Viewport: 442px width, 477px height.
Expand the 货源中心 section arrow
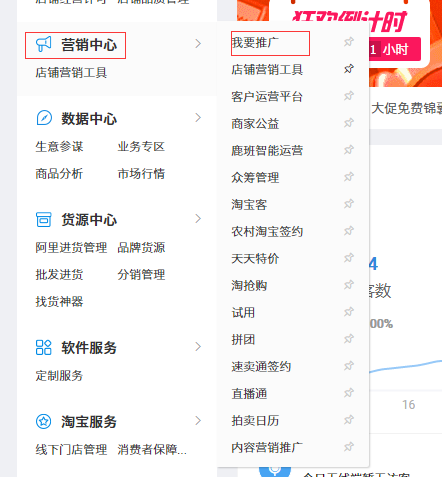(x=198, y=219)
